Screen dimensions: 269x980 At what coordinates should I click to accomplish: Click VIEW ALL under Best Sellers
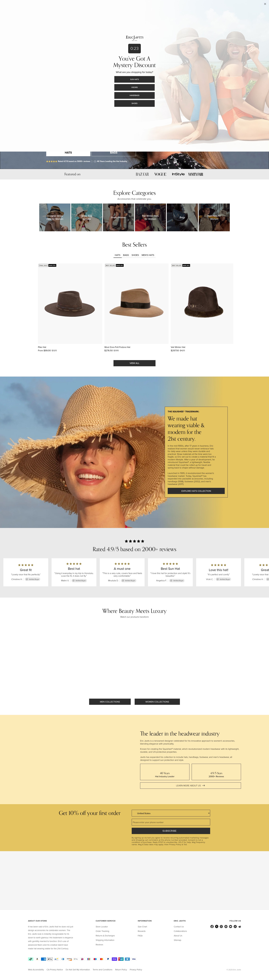134,363
